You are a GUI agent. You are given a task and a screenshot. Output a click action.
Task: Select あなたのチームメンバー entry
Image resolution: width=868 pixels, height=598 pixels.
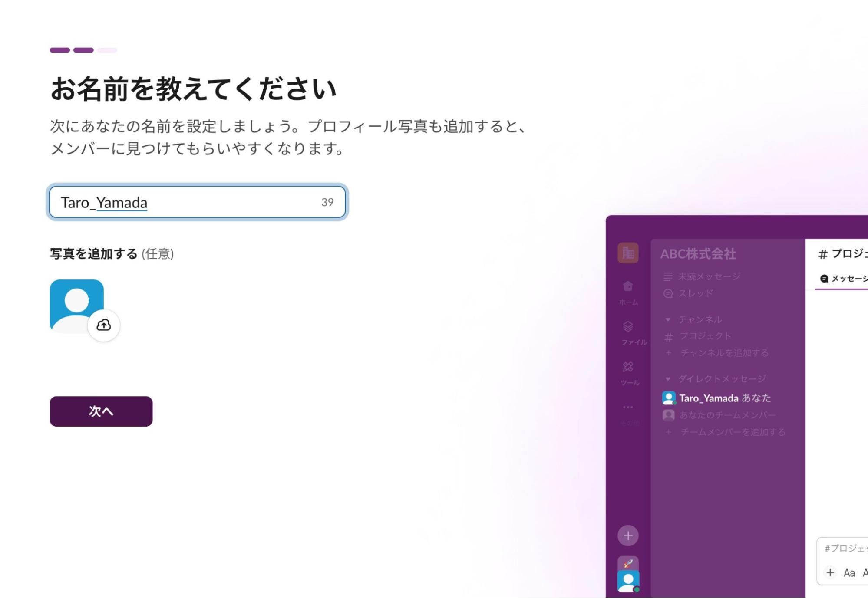point(719,415)
